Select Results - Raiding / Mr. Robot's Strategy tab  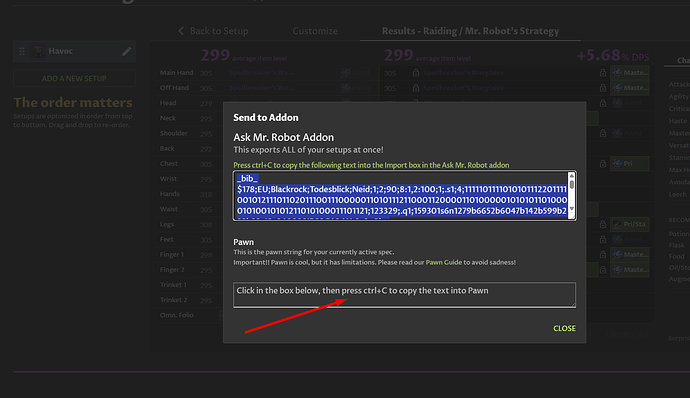470,31
